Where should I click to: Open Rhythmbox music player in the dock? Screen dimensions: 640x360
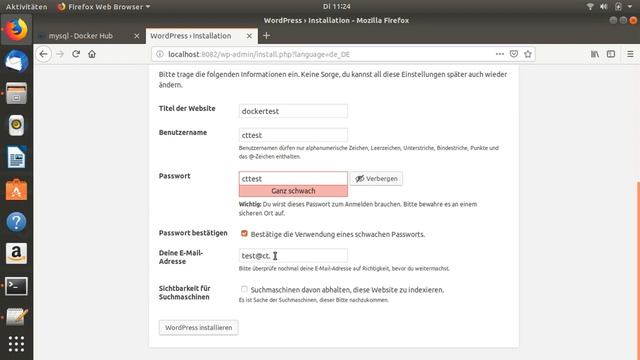pos(16,125)
